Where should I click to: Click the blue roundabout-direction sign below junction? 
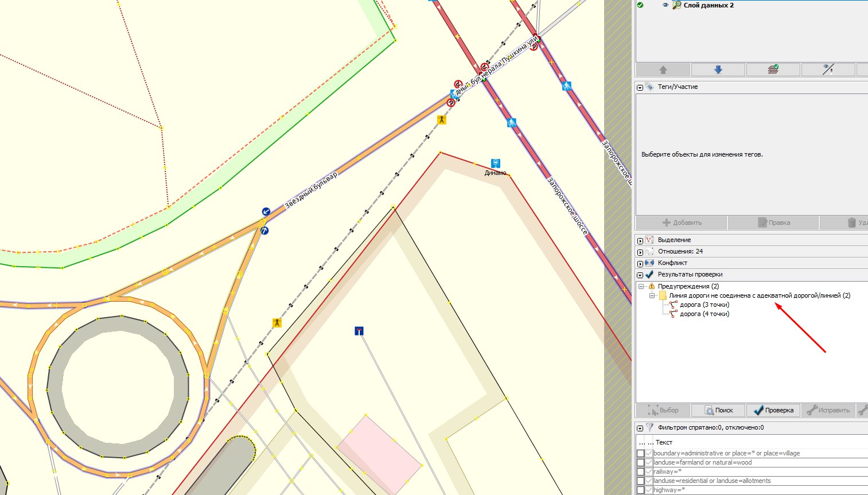[x=264, y=231]
